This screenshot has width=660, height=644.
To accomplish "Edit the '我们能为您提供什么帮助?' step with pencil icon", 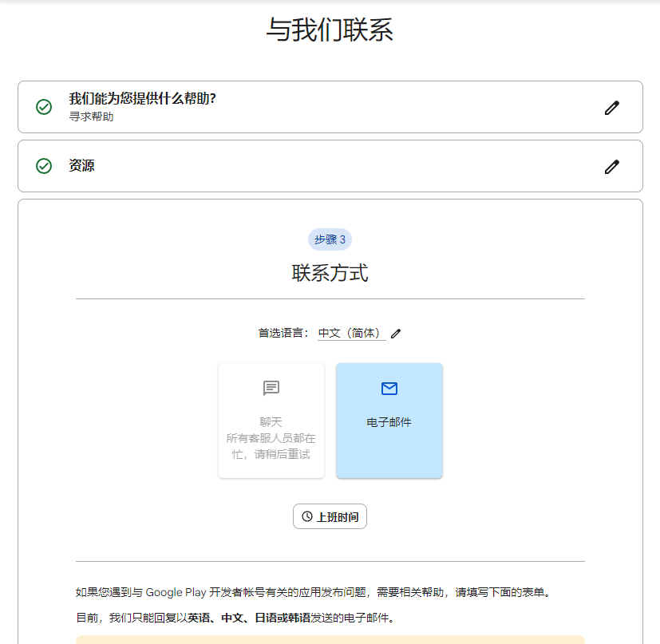I will click(x=611, y=108).
